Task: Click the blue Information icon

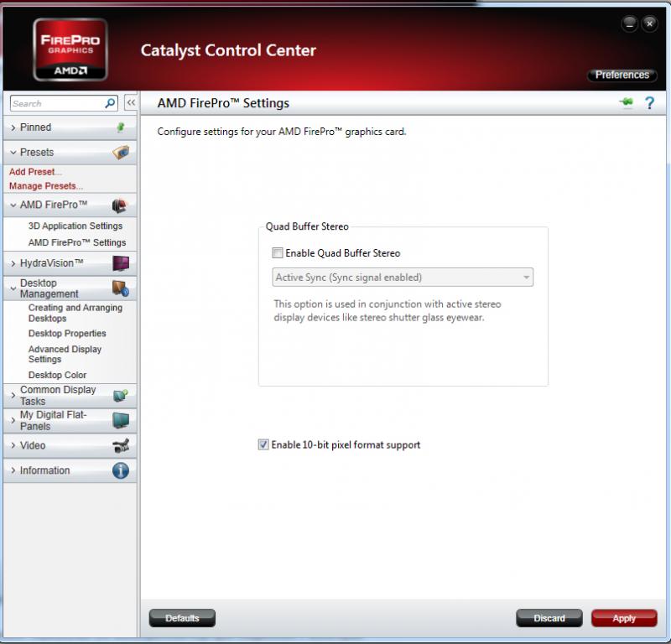Action: tap(121, 470)
